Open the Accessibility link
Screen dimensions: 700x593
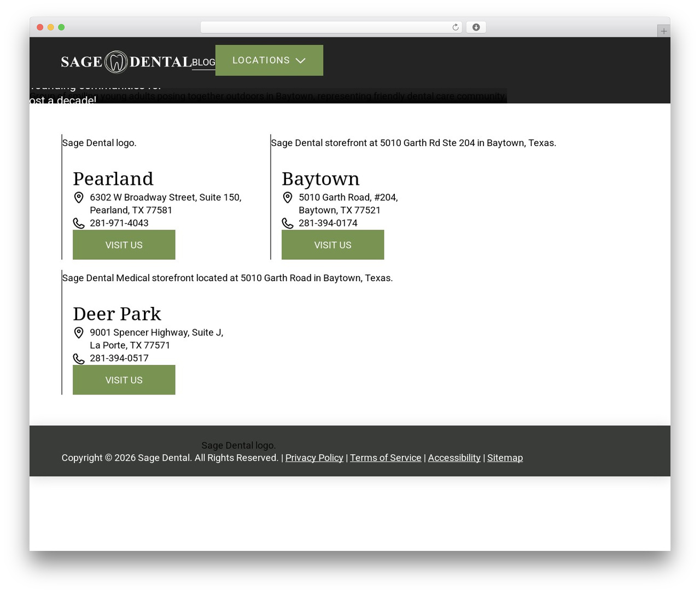pyautogui.click(x=454, y=458)
